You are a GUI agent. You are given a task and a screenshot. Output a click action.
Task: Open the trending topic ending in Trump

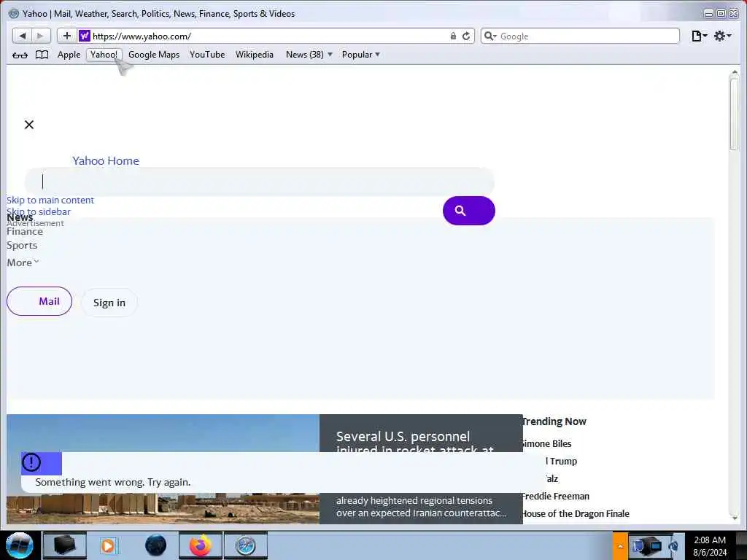[560, 462]
